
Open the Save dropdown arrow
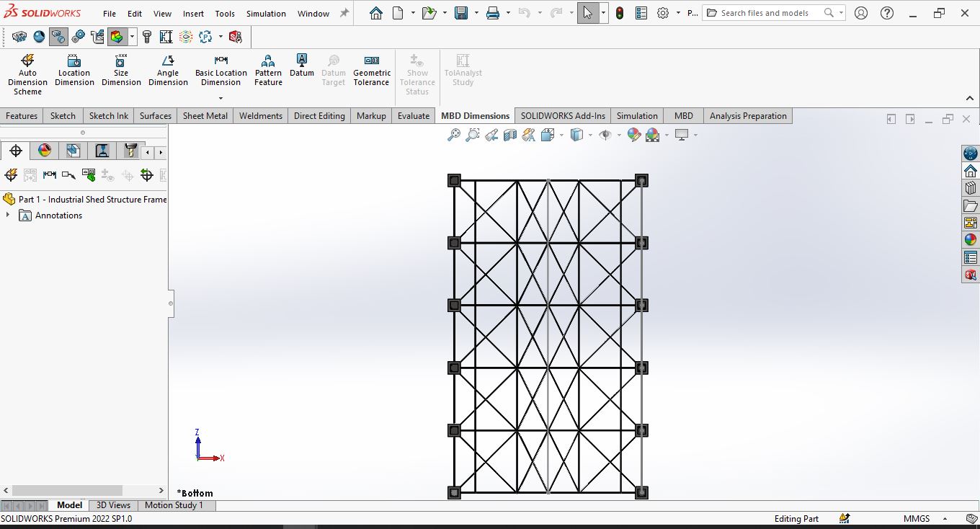[476, 13]
